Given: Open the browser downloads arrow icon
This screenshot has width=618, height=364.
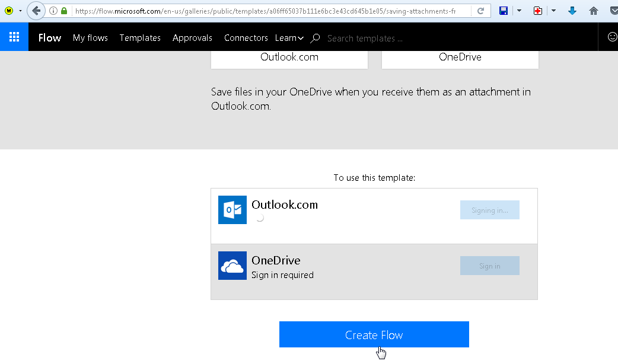Looking at the screenshot, I should pyautogui.click(x=572, y=11).
